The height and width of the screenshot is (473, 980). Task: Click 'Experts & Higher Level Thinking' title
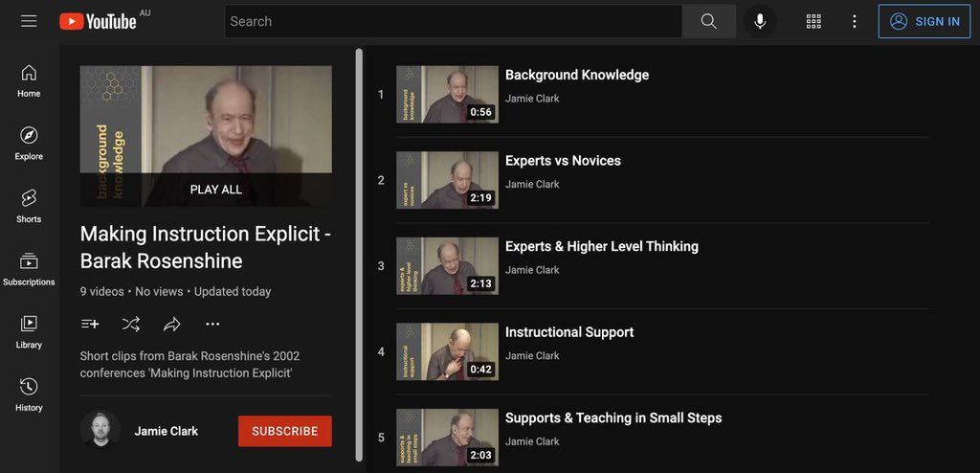602,246
